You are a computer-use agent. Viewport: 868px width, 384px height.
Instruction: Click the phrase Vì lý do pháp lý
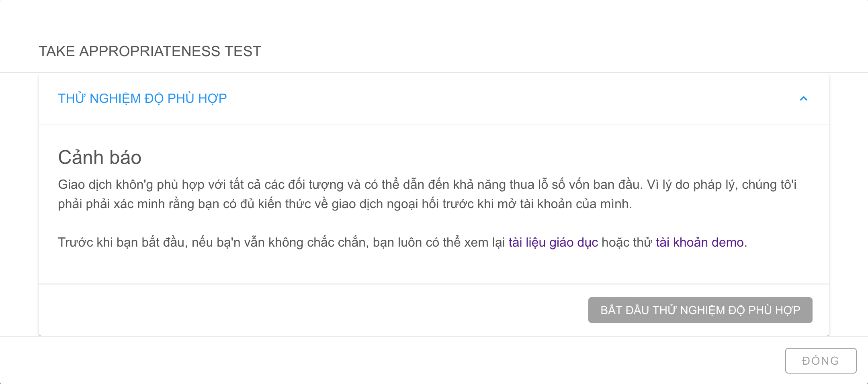[692, 185]
